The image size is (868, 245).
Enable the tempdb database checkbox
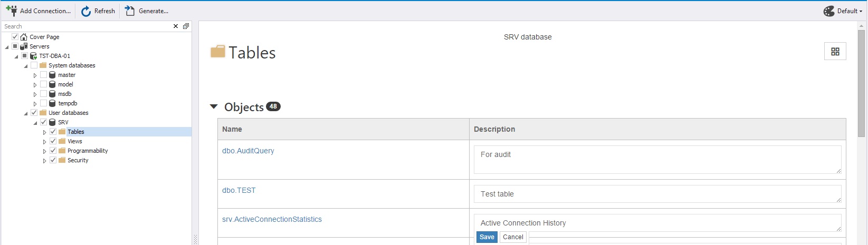pos(43,103)
